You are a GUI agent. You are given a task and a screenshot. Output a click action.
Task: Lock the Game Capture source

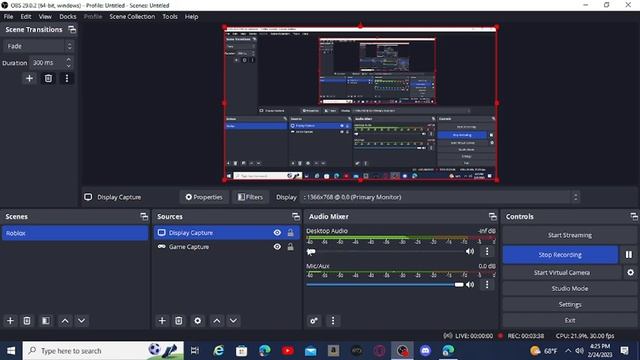click(x=291, y=247)
